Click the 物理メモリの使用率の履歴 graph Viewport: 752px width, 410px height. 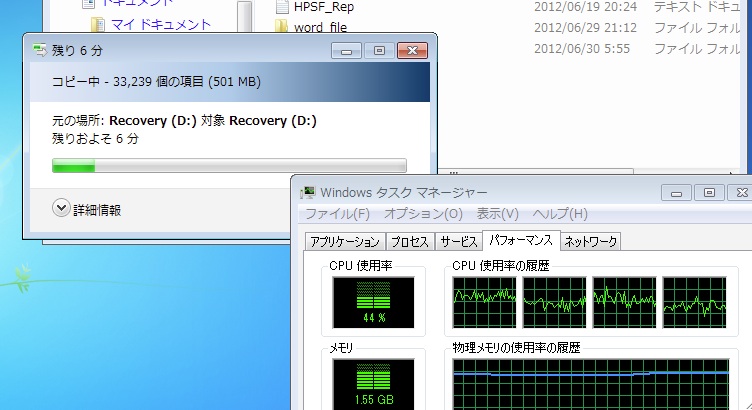coord(591,384)
